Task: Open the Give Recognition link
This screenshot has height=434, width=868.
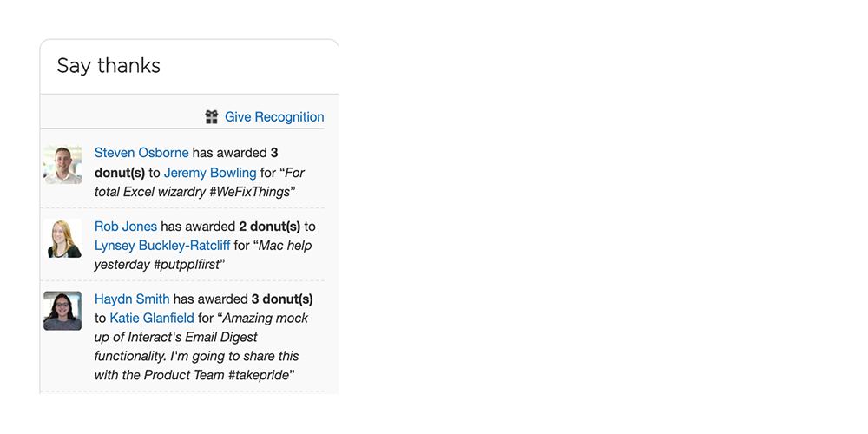Action: point(274,117)
